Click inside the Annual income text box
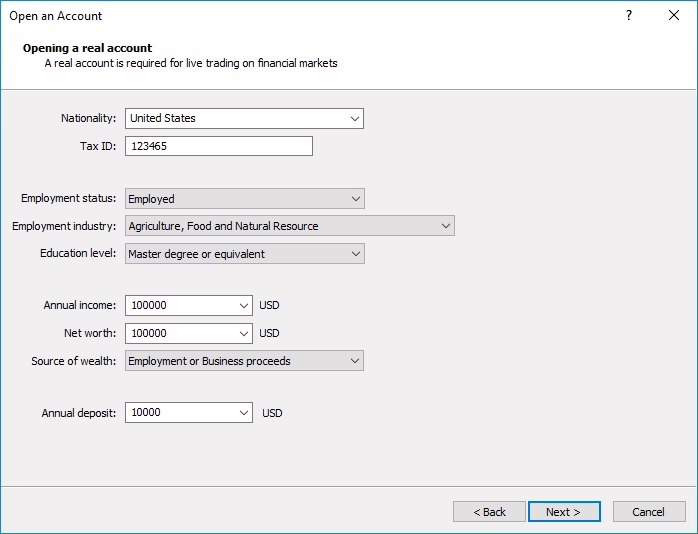Viewport: 698px width, 534px height. point(180,305)
